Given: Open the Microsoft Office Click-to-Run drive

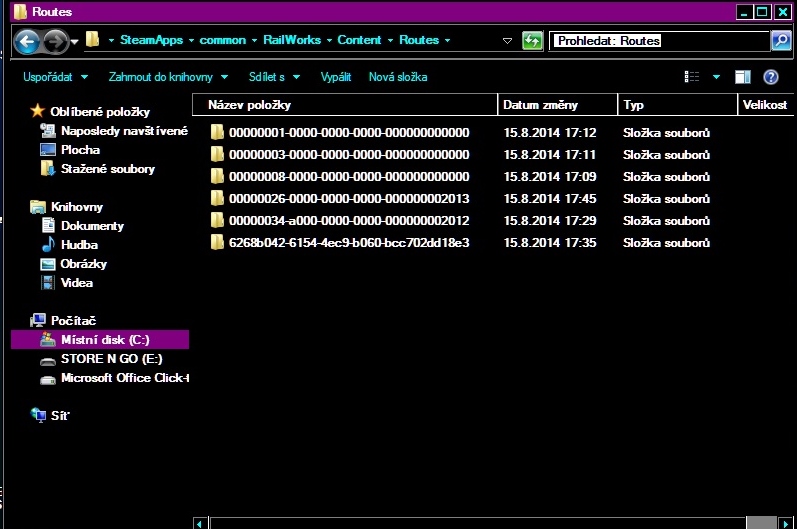Looking at the screenshot, I should point(125,378).
